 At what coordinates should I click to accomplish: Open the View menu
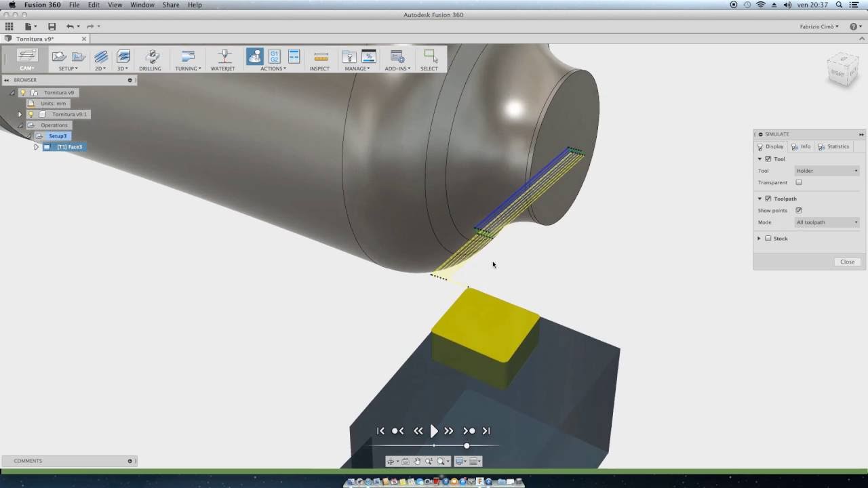tap(115, 5)
